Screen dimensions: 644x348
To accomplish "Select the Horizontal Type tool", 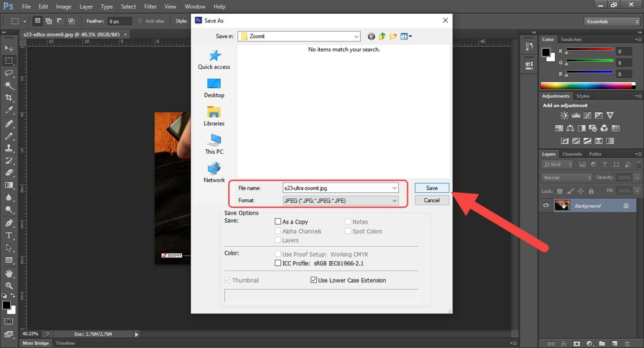I will (9, 235).
